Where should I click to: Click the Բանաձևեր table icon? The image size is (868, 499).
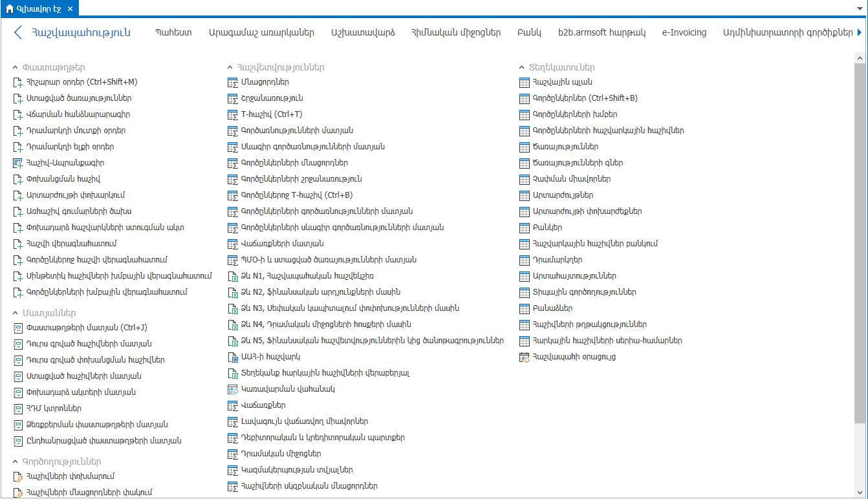click(524, 309)
